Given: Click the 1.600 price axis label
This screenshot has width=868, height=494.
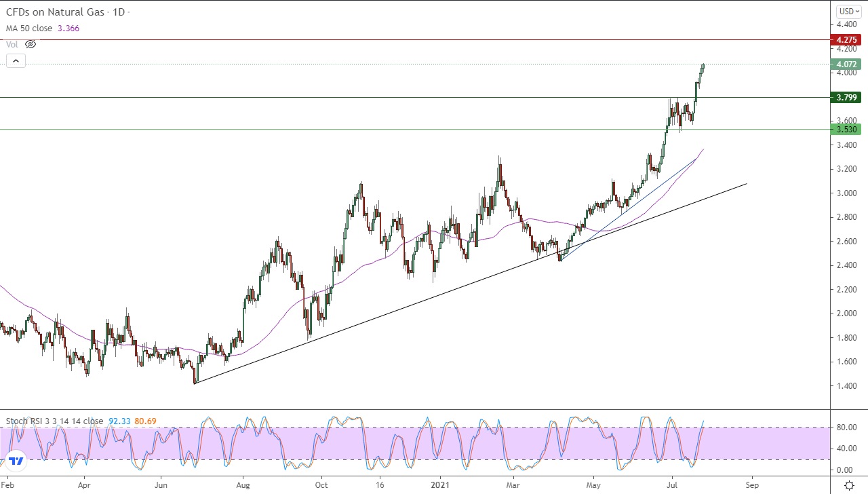Looking at the screenshot, I should [846, 362].
